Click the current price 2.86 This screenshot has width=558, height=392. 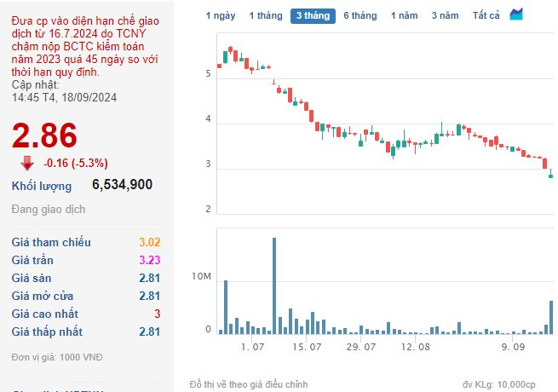coord(44,135)
